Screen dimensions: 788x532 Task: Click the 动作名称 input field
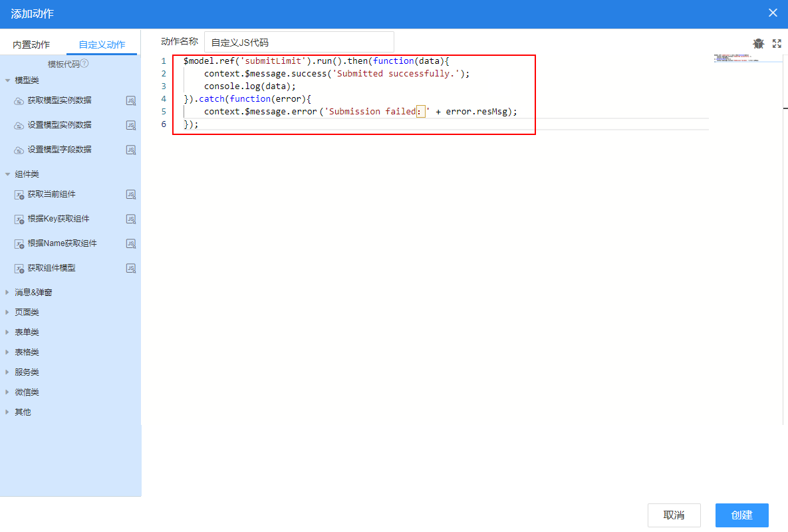pyautogui.click(x=299, y=42)
